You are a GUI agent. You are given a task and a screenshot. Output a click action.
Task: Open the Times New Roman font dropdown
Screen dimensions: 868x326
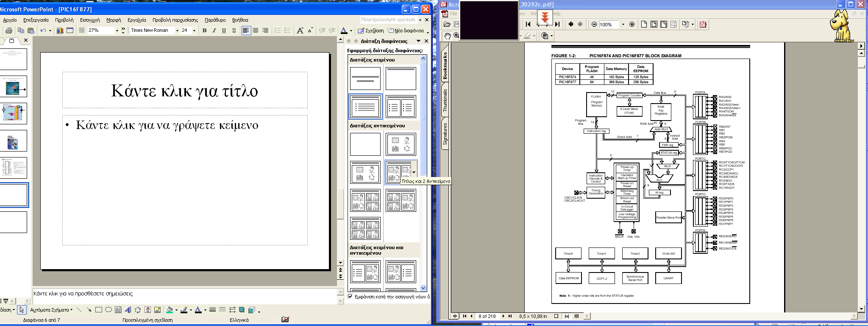pos(177,31)
